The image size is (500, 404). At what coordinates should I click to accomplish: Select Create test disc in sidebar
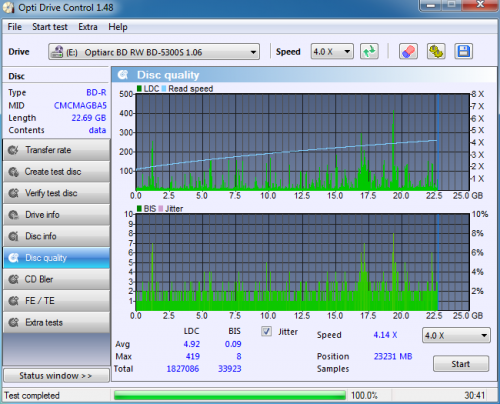click(x=56, y=172)
